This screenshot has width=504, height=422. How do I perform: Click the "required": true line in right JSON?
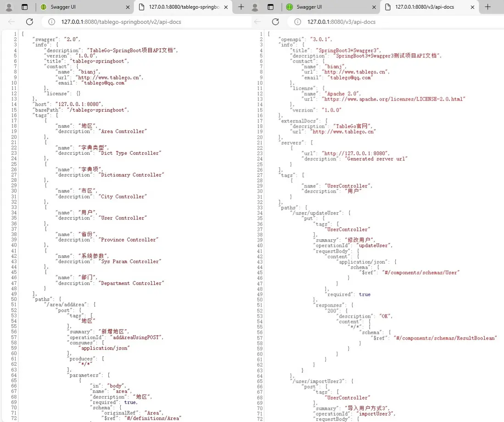[348, 294]
